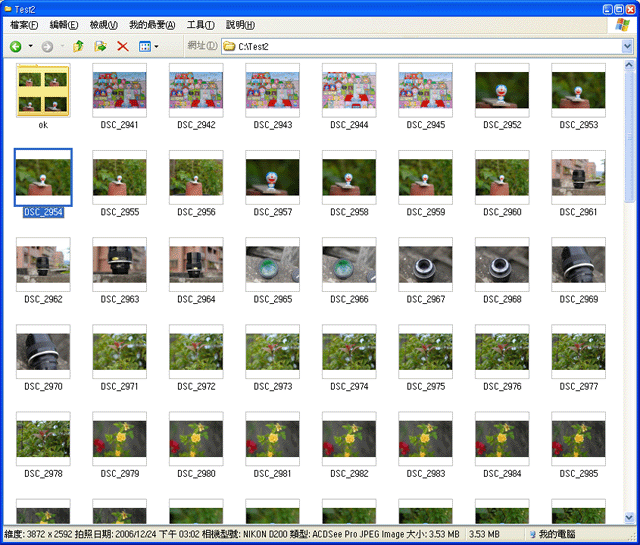Open the 說明(H) menu
This screenshot has height=545, width=640.
pos(240,25)
